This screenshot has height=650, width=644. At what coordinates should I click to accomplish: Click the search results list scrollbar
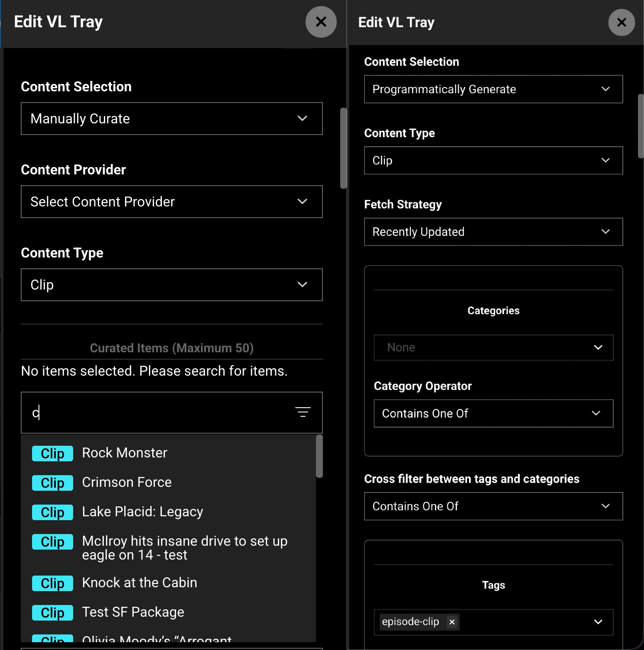tap(319, 456)
